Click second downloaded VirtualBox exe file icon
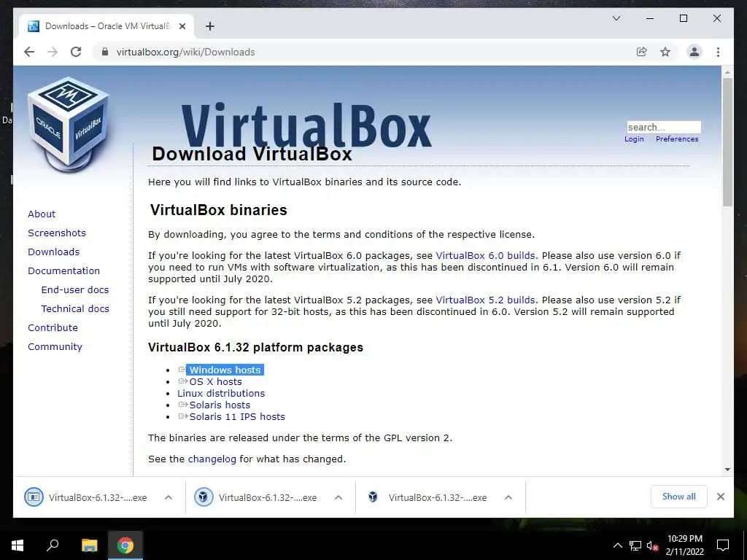This screenshot has height=560, width=747. click(x=204, y=497)
